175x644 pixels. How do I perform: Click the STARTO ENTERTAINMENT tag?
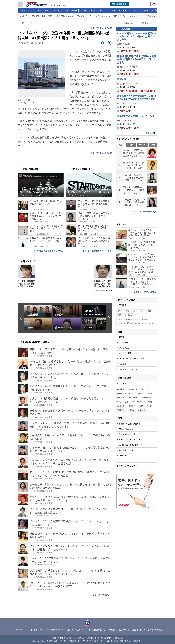click(x=128, y=319)
